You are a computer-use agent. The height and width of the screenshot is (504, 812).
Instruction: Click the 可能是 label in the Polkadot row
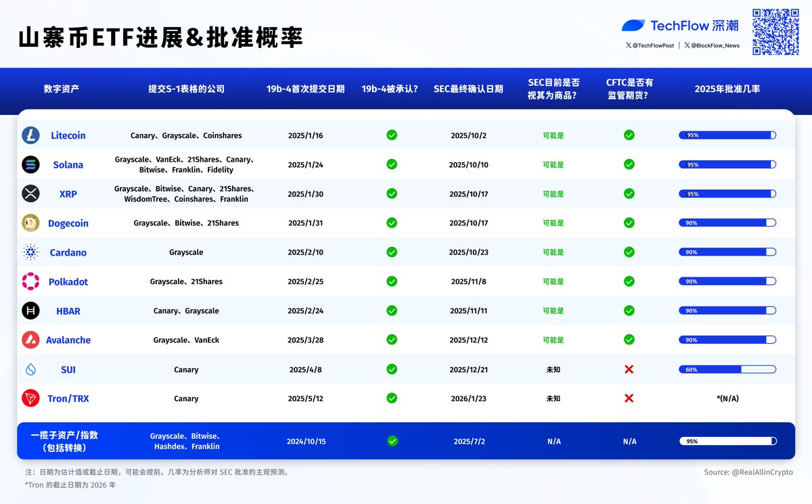[x=554, y=281]
